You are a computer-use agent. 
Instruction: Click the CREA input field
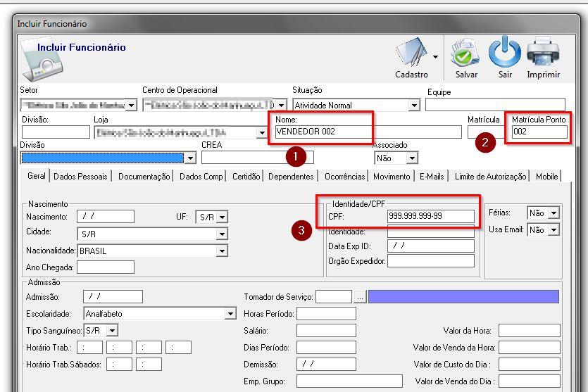pos(257,158)
